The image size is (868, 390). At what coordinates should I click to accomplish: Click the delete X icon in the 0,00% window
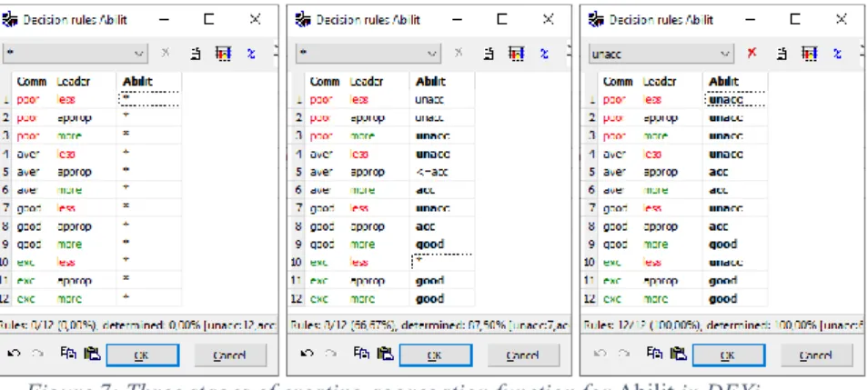(165, 53)
